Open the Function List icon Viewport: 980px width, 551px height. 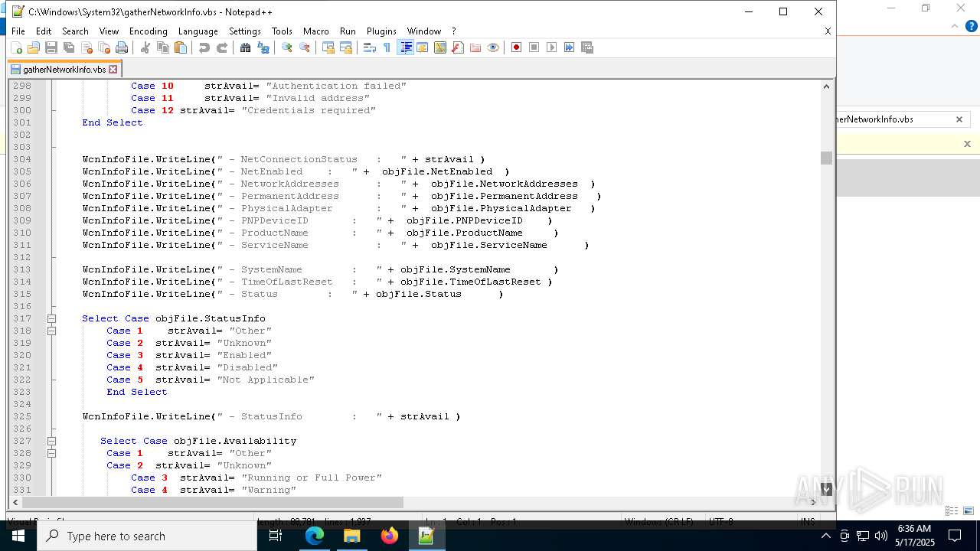pyautogui.click(x=458, y=47)
